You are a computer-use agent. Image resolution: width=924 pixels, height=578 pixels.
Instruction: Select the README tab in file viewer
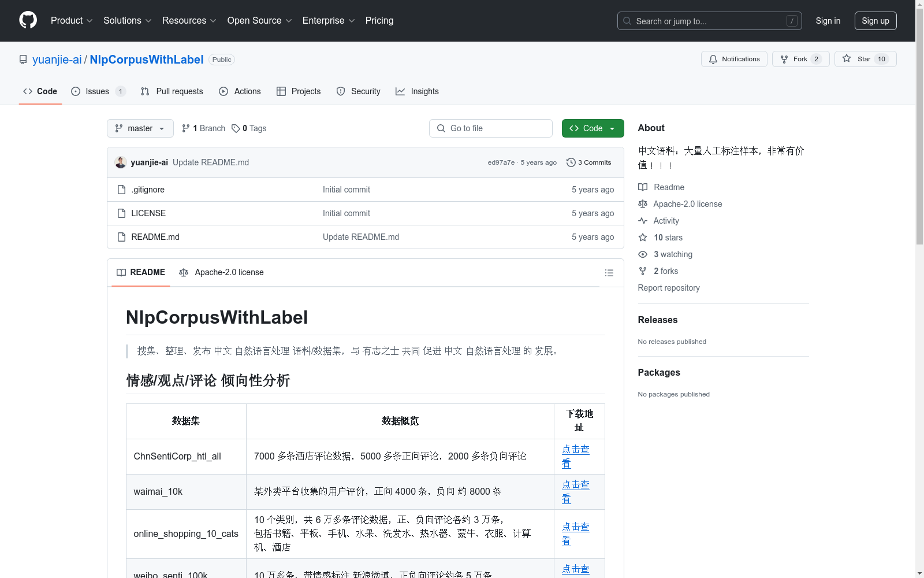coord(141,272)
